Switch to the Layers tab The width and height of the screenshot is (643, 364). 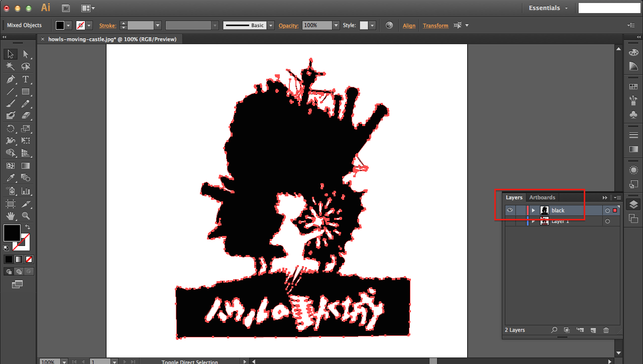pos(514,197)
